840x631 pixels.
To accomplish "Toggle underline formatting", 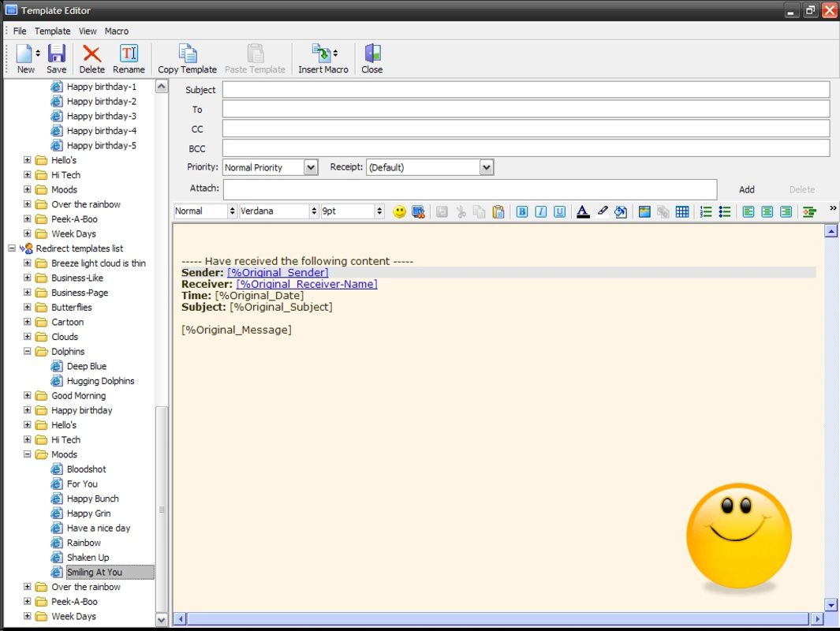I will (x=559, y=211).
